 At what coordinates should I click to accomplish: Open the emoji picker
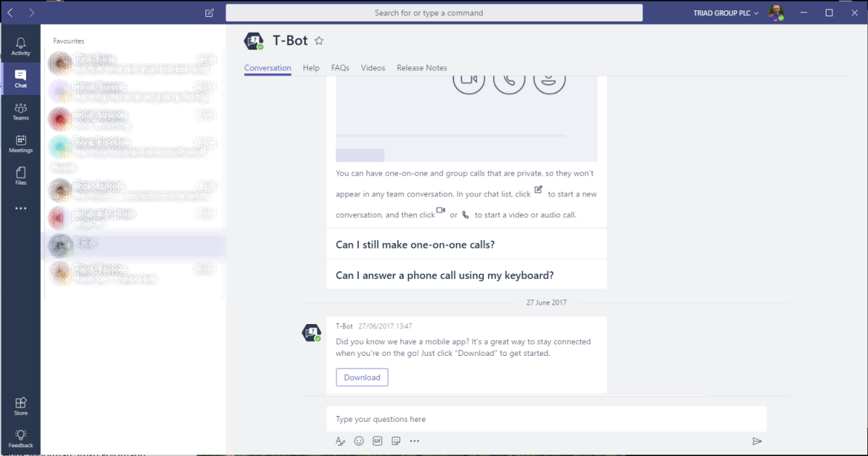[x=359, y=441]
